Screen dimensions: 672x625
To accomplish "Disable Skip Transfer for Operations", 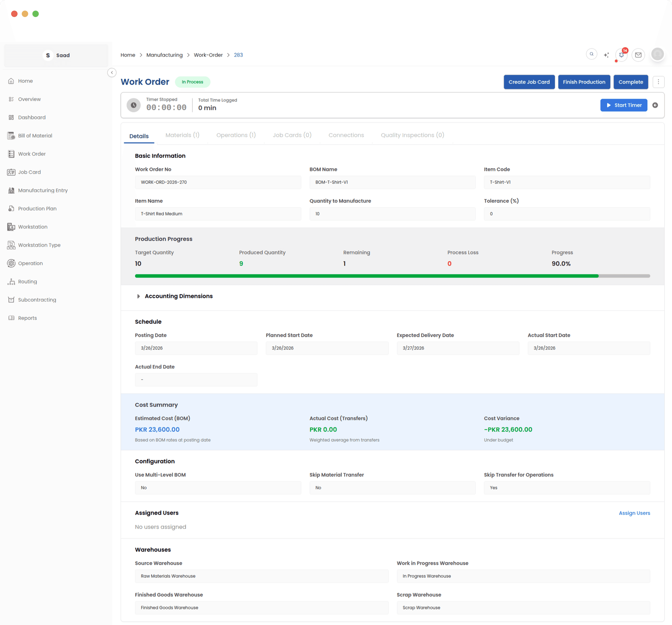I will pyautogui.click(x=566, y=487).
